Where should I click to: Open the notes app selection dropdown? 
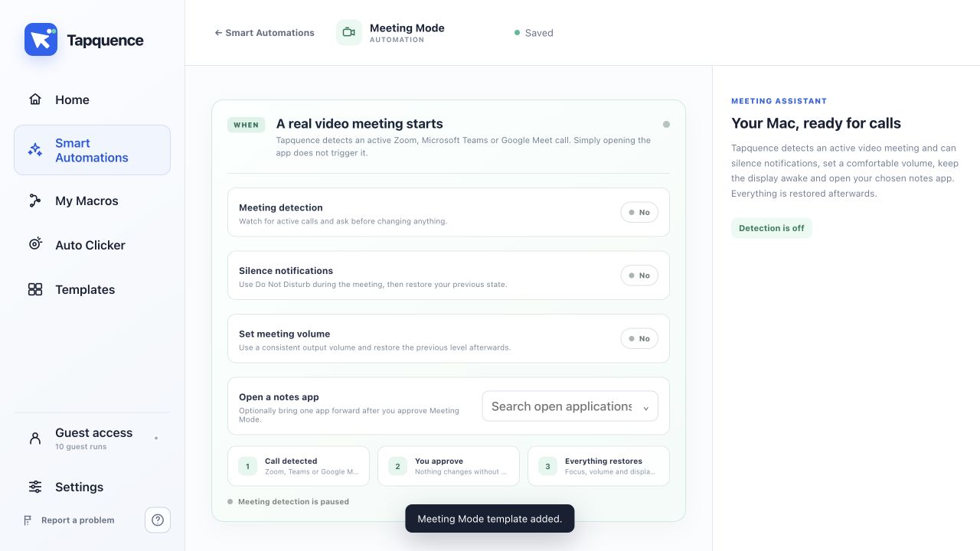click(x=570, y=406)
